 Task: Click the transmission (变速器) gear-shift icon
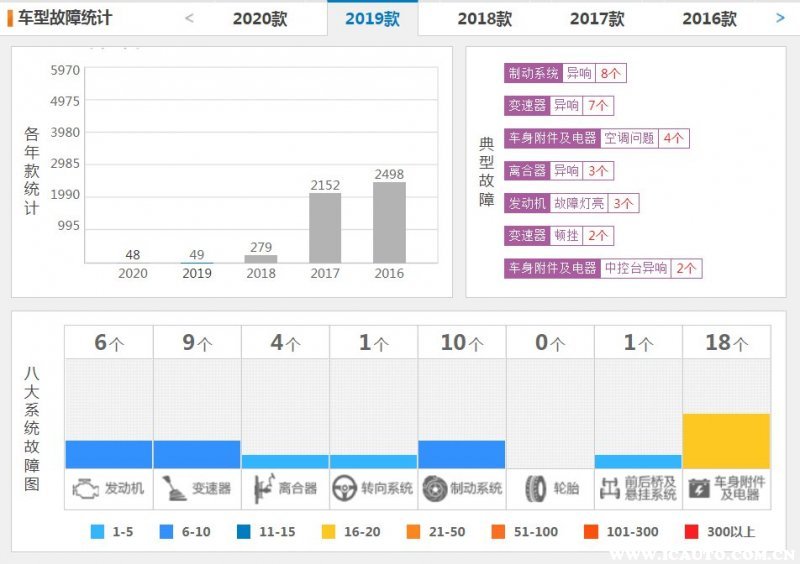tap(174, 488)
